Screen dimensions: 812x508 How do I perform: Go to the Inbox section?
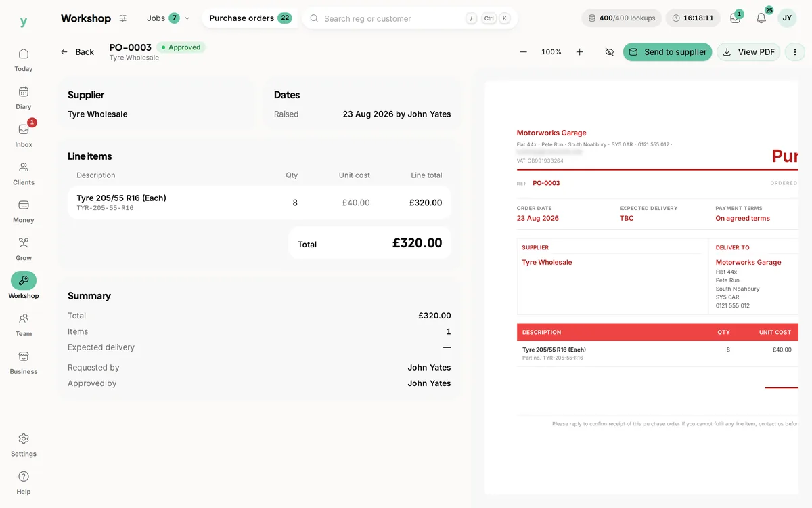pos(24,135)
